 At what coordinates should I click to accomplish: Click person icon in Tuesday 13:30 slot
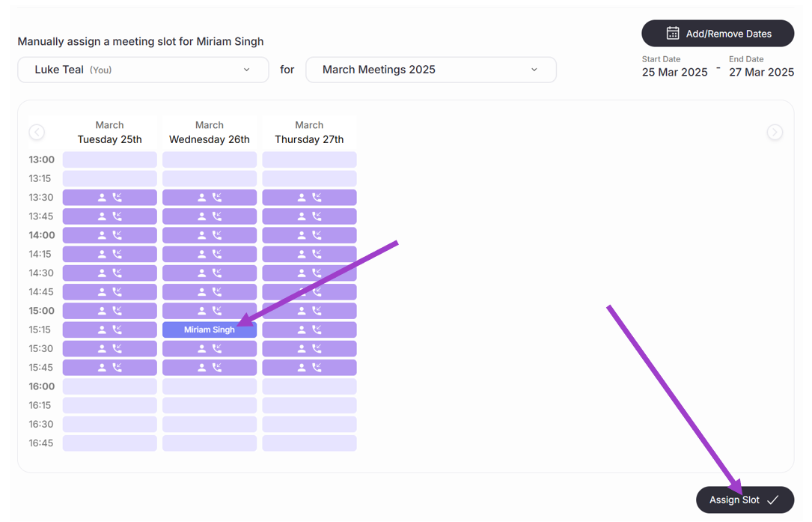(103, 198)
